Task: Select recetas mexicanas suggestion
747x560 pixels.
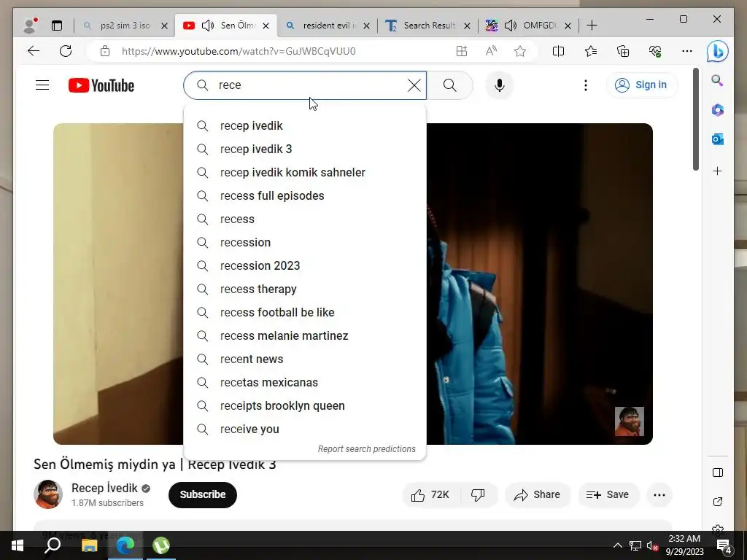Action: point(305,382)
